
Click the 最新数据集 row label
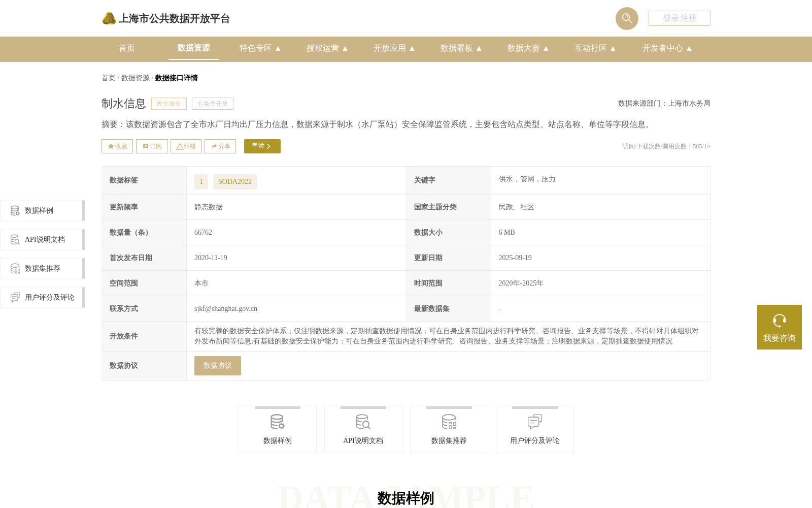pos(432,308)
